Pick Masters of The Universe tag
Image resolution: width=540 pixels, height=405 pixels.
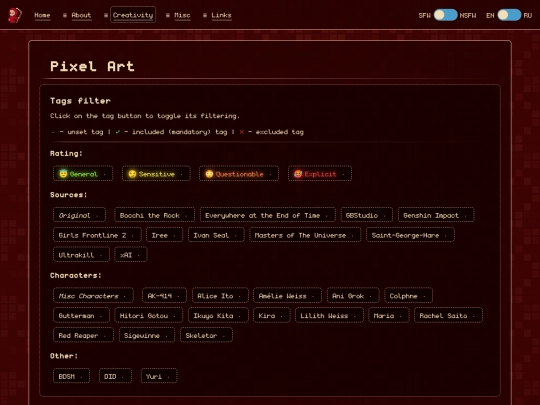pyautogui.click(x=305, y=235)
